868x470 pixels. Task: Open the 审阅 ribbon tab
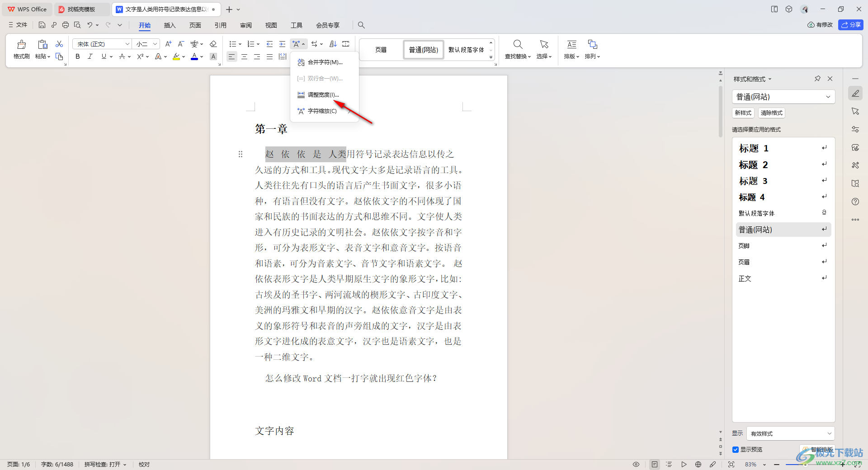[x=246, y=25]
